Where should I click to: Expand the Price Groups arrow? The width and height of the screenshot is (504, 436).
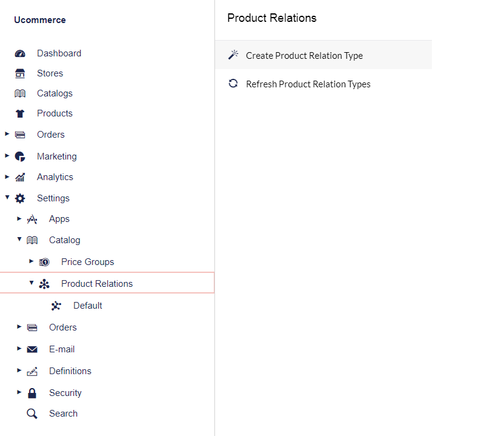(31, 261)
